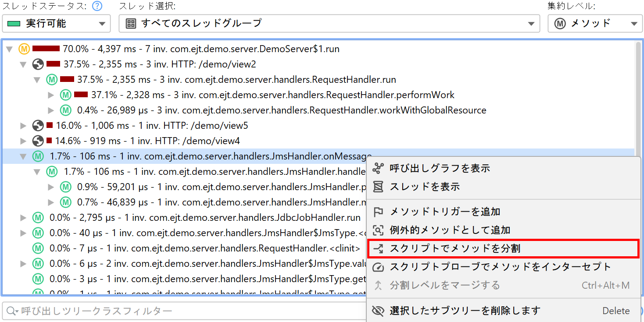Choose スレッドを表示 from the context menu
The image size is (644, 322).
[x=424, y=187]
